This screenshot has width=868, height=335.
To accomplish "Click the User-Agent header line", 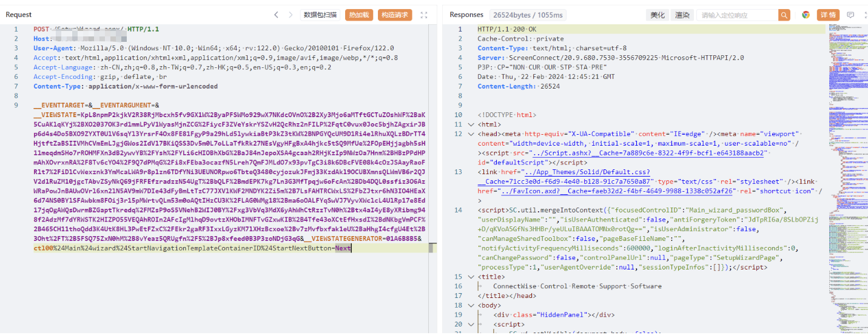I will [214, 48].
